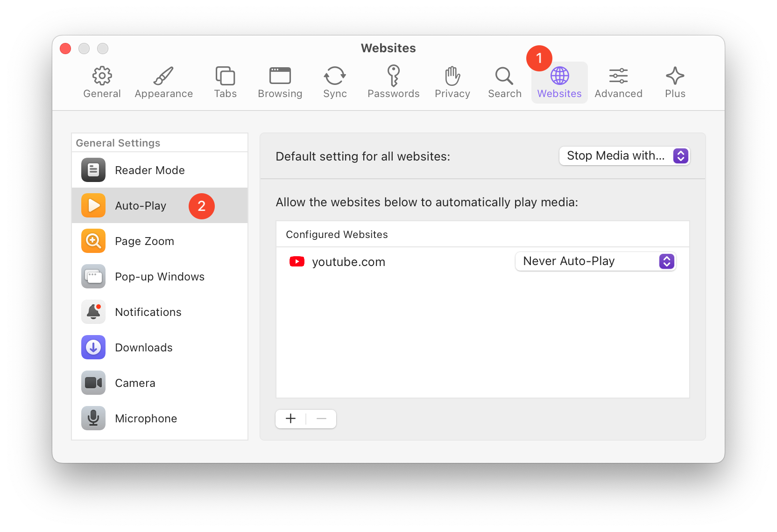Open the Advanced sliders icon

click(x=618, y=76)
